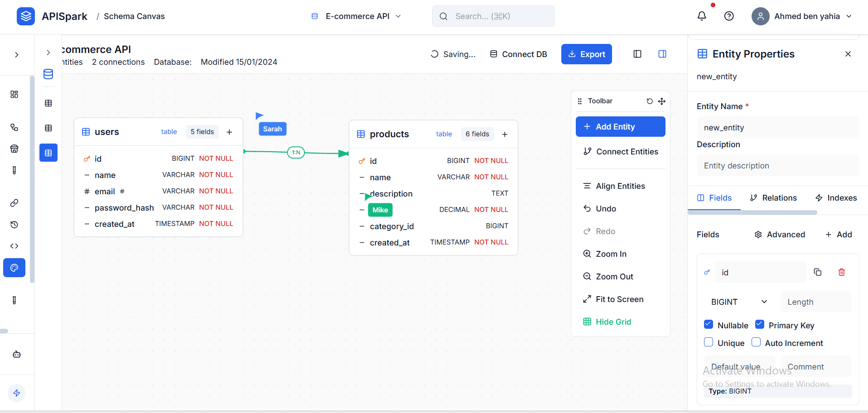Enable the Auto Increment checkbox

pos(756,342)
